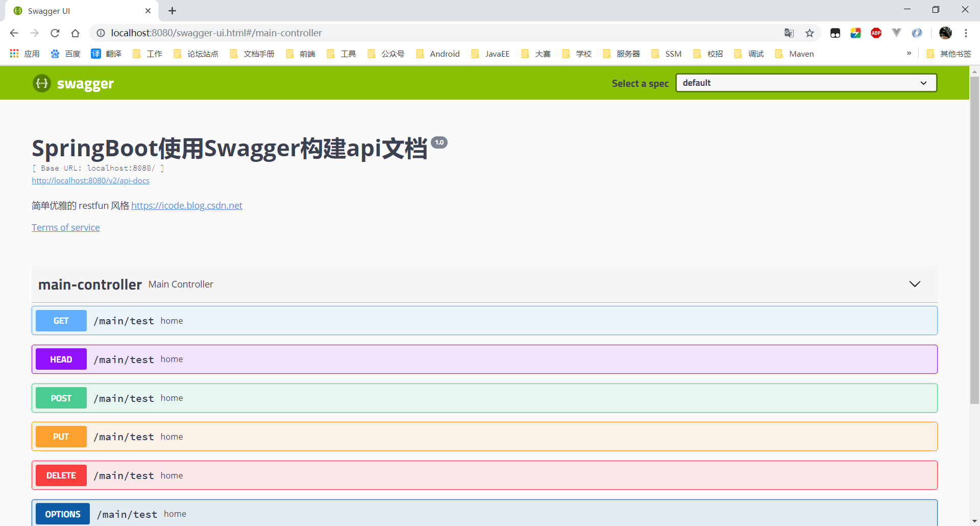Close the Swagger UI tab
The height and width of the screenshot is (526, 980).
click(x=148, y=11)
